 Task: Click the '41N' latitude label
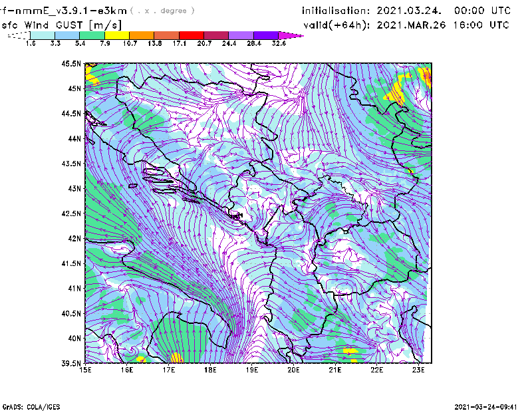(x=74, y=289)
